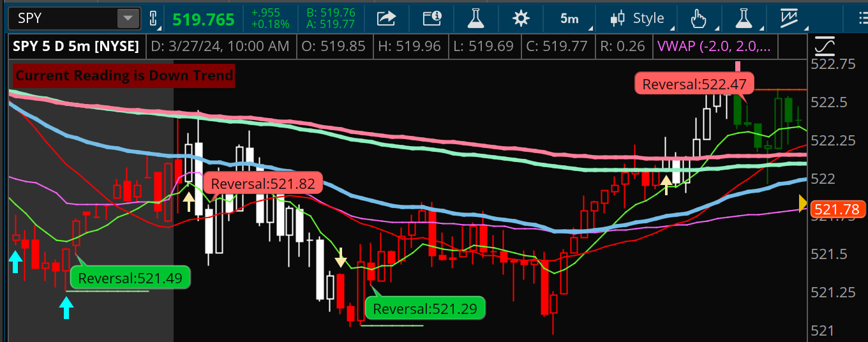Click the Current Reading is Down Trend label
This screenshot has height=342, width=868.
124,75
